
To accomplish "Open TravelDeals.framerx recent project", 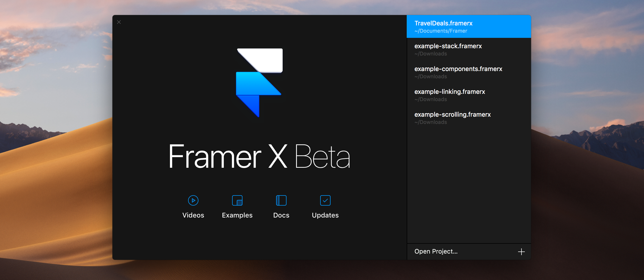I will (x=469, y=26).
